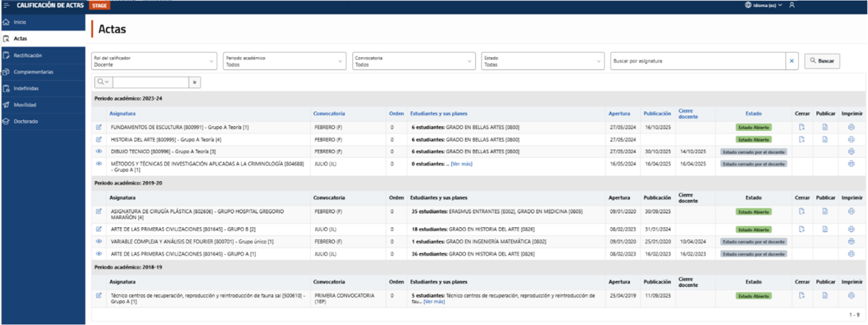View the DIBUJO TECNICO acta with eye icon
This screenshot has width=868, height=325.
(x=99, y=151)
